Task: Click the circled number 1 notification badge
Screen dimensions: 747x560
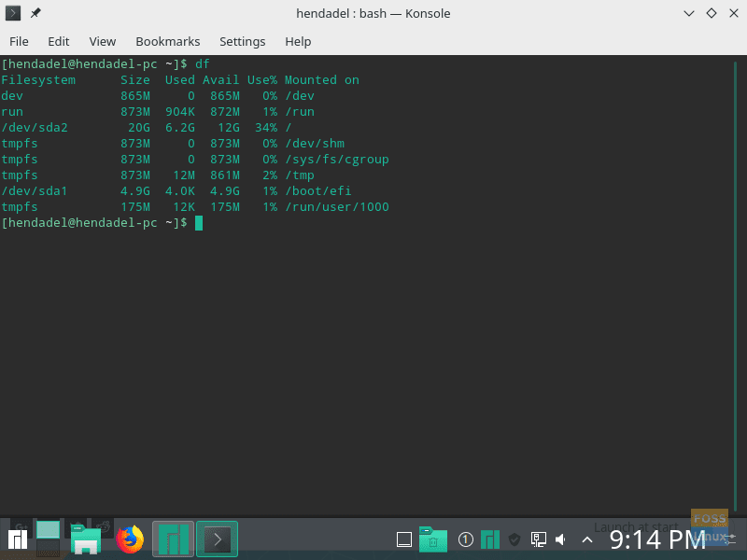Action: coord(465,539)
